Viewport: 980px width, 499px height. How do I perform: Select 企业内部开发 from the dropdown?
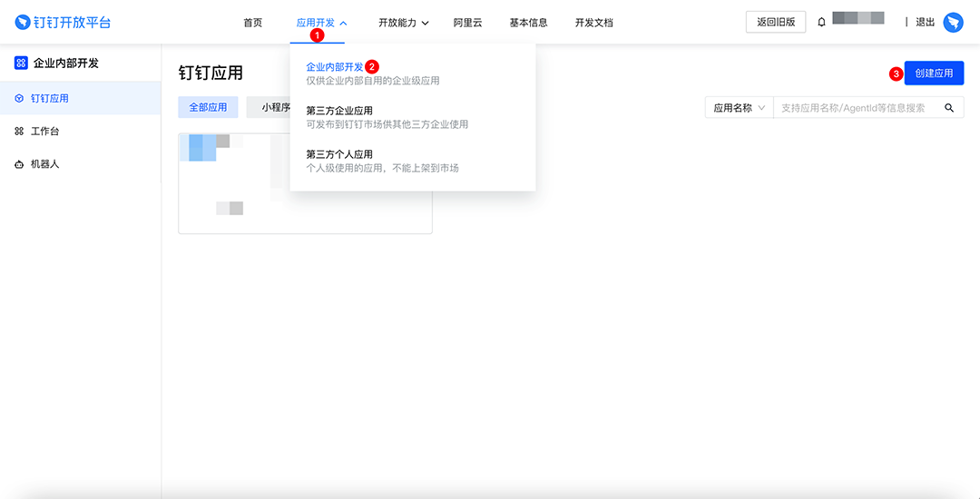pos(334,67)
